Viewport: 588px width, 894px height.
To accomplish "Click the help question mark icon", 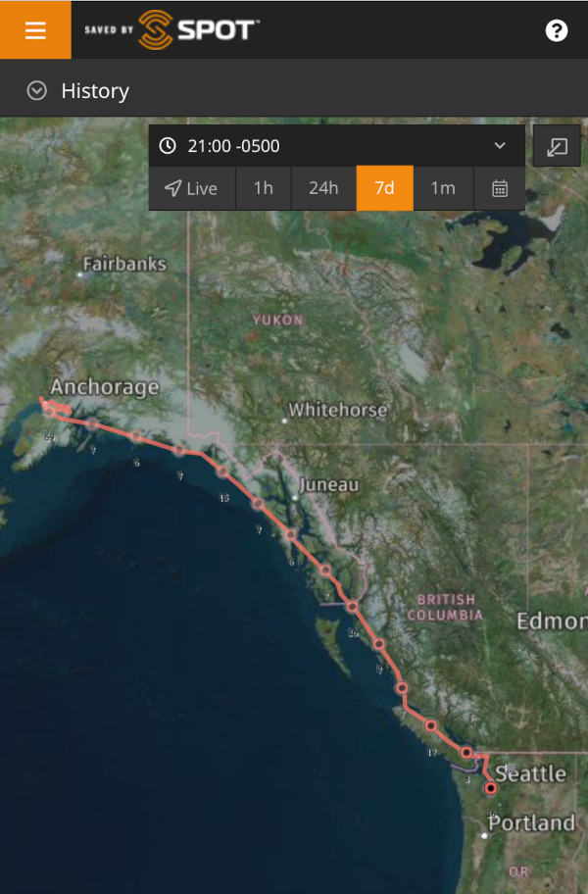I will [x=556, y=30].
